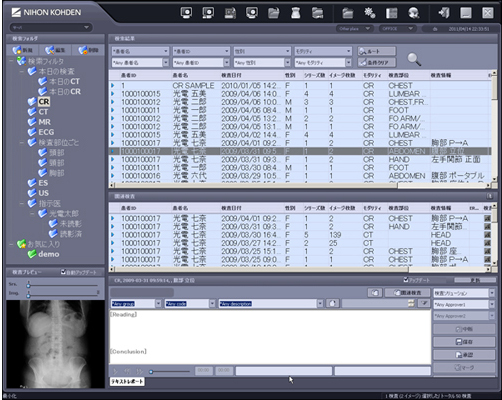Click the gear settings icon in top toolbar
The height and width of the screenshot is (400, 502).
coord(369,13)
